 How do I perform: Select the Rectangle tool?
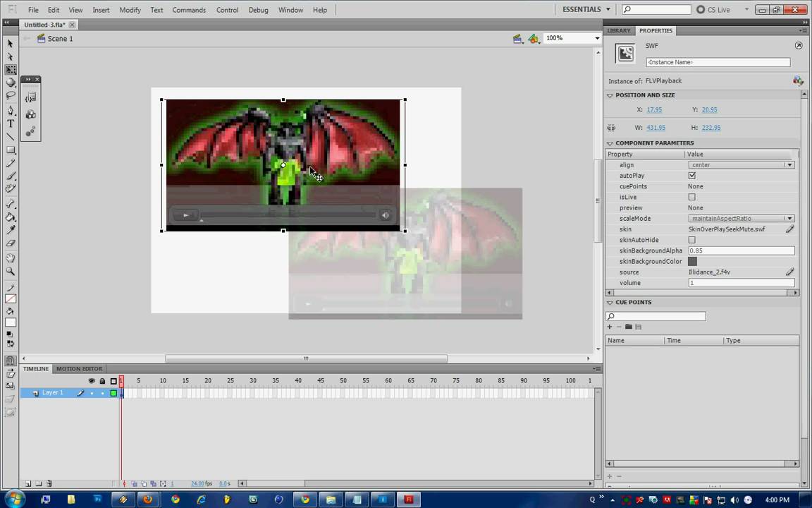pos(11,150)
